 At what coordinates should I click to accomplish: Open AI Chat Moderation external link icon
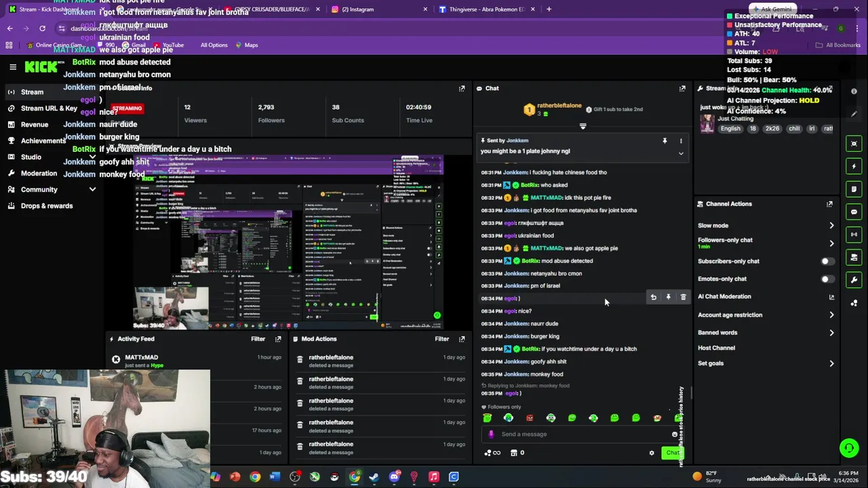831,297
